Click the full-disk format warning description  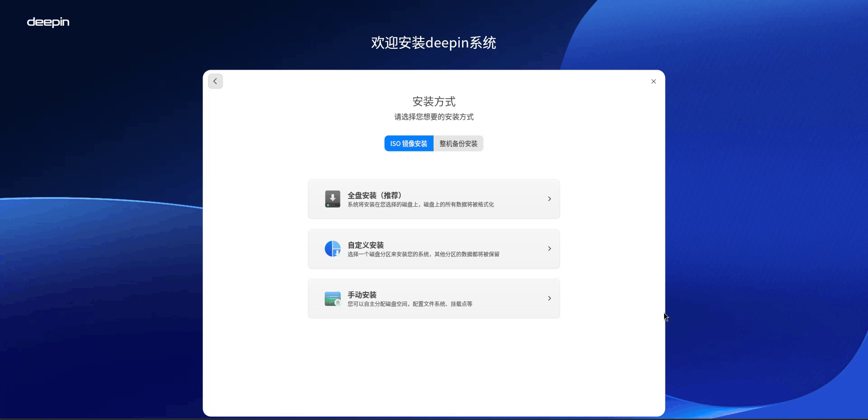pos(420,205)
